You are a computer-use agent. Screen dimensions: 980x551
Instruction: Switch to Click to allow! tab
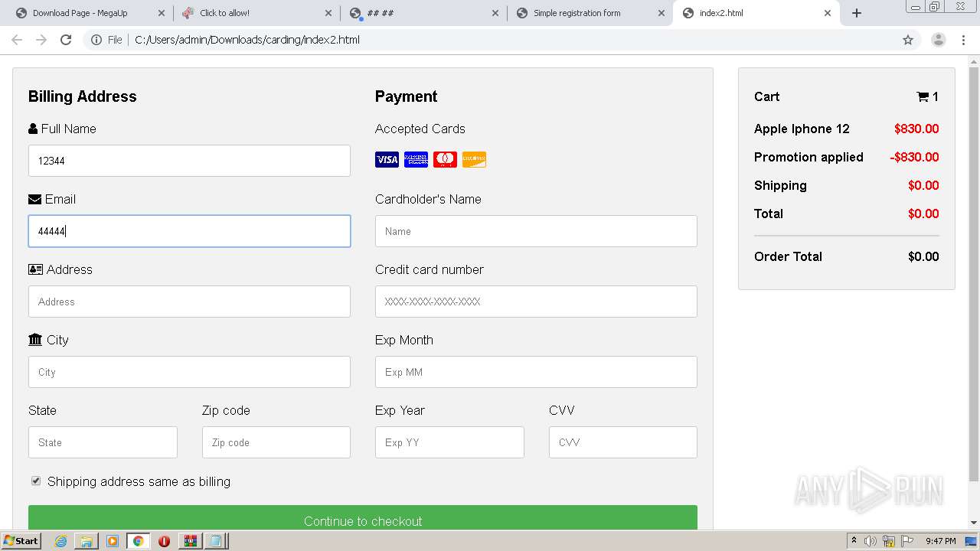256,13
